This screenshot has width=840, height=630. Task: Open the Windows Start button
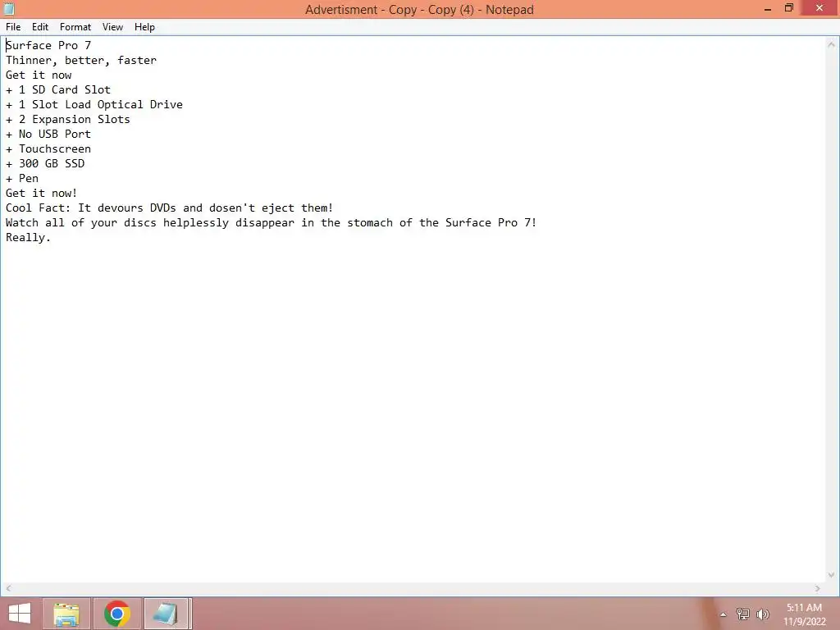coord(20,614)
